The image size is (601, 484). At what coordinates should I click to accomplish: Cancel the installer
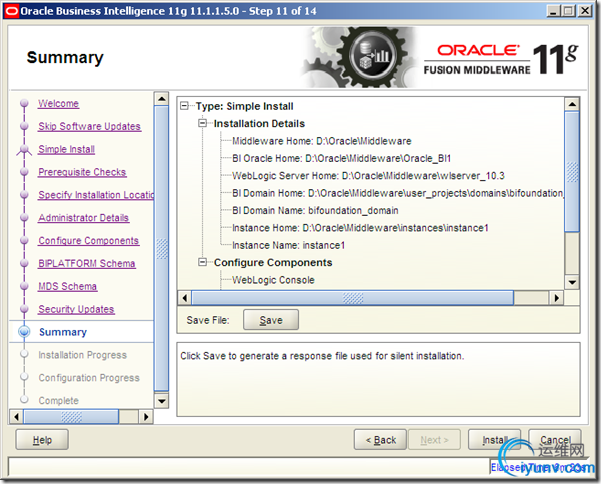[555, 440]
